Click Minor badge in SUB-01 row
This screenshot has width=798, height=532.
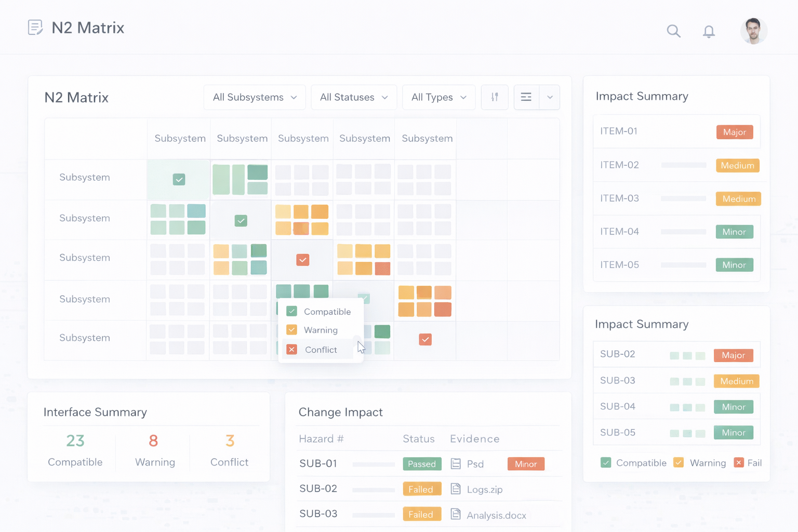[526, 464]
